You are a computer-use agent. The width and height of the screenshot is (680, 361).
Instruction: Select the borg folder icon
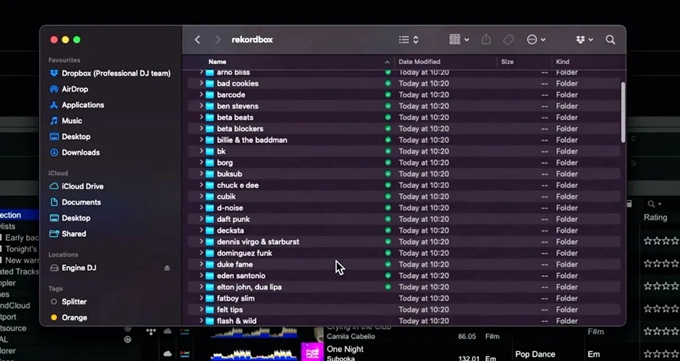tap(210, 163)
